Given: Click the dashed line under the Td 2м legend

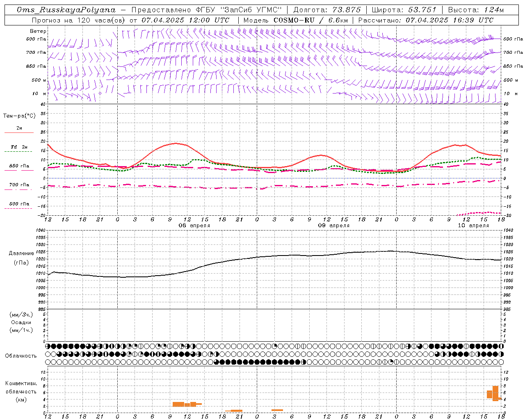Looking at the screenshot, I should 18,152.
